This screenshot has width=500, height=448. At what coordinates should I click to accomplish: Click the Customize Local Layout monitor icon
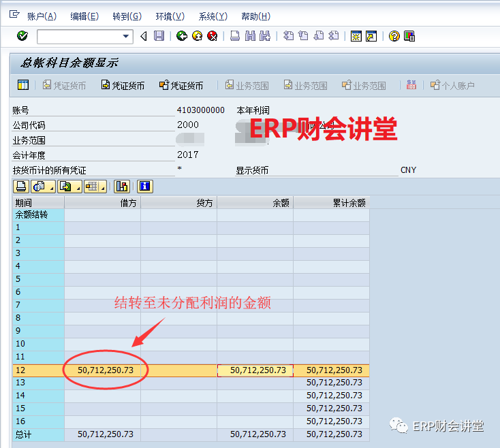(409, 36)
